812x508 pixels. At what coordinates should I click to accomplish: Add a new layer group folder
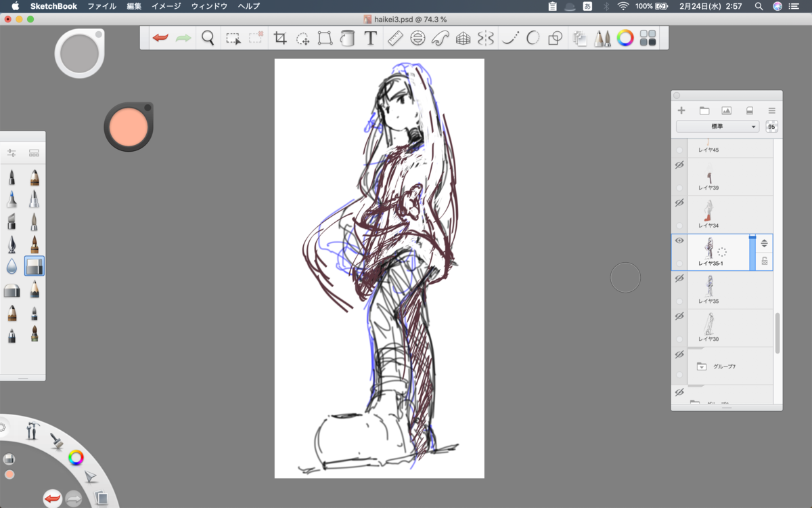pyautogui.click(x=704, y=110)
